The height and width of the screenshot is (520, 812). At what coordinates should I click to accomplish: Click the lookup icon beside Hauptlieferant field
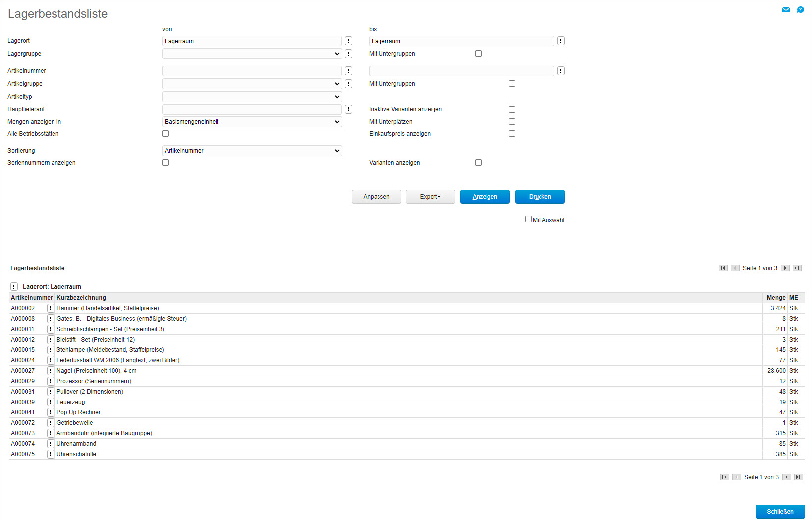pos(348,109)
